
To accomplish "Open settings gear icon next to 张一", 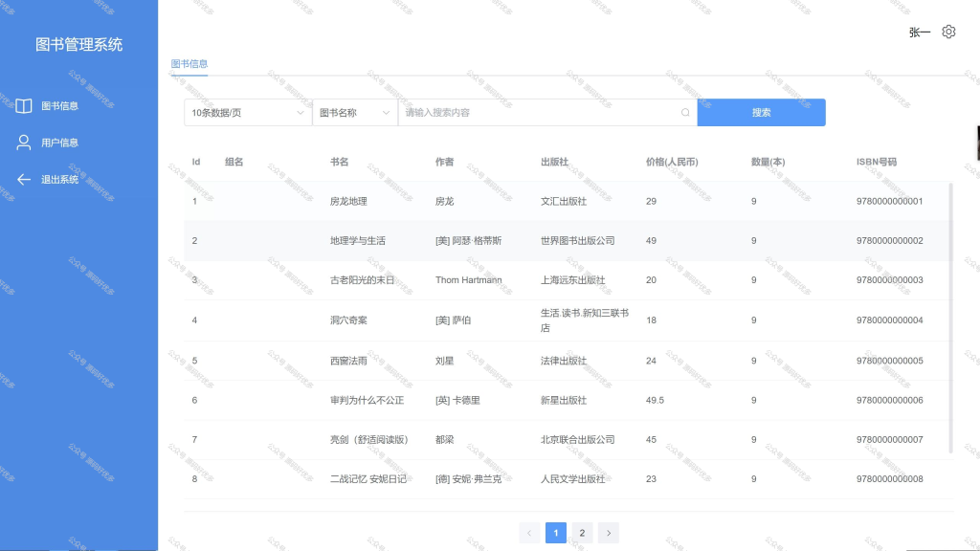I will pos(948,32).
